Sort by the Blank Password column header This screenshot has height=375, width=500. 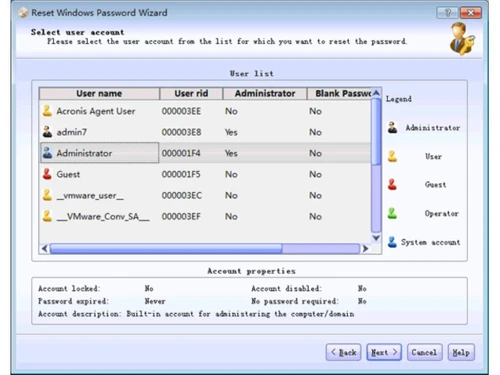[339, 94]
